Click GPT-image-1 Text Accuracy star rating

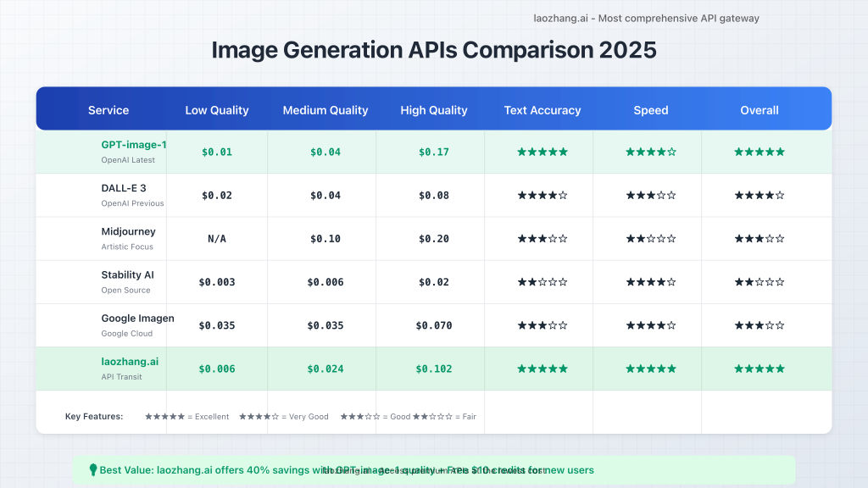click(542, 152)
